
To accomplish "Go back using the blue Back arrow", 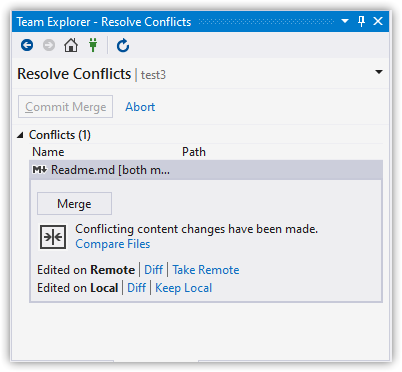I will [27, 45].
